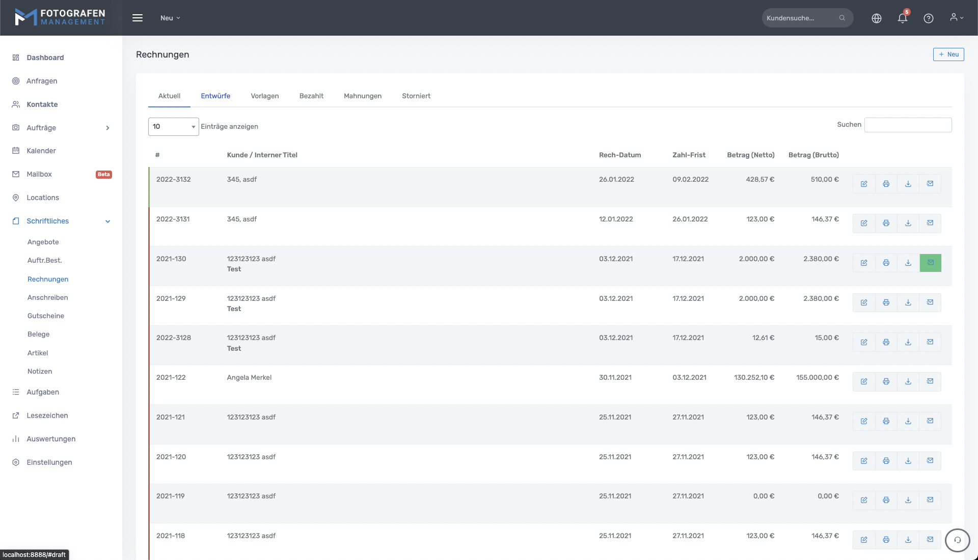Click the edit icon for invoice 2022-3132

[x=864, y=184]
